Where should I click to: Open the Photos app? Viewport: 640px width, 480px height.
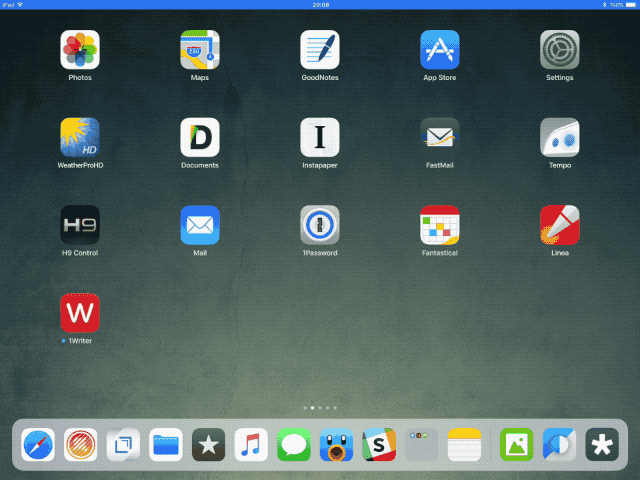click(80, 50)
